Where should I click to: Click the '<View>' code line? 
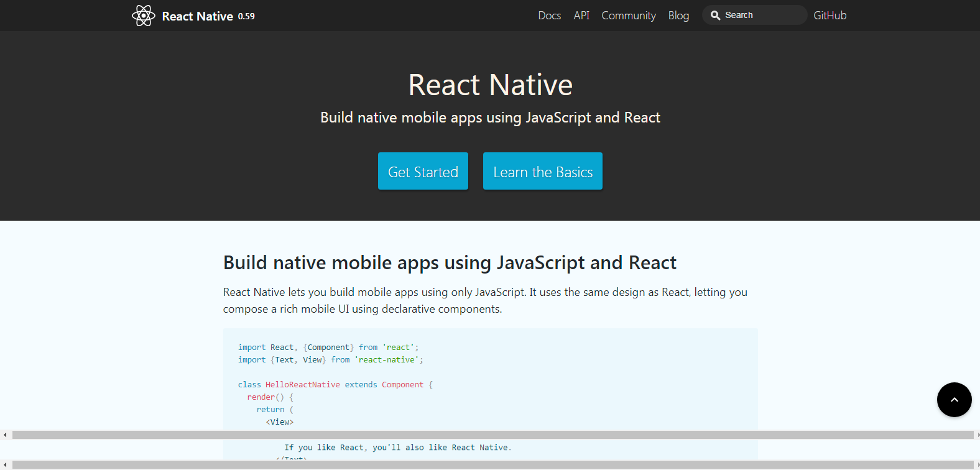(280, 422)
